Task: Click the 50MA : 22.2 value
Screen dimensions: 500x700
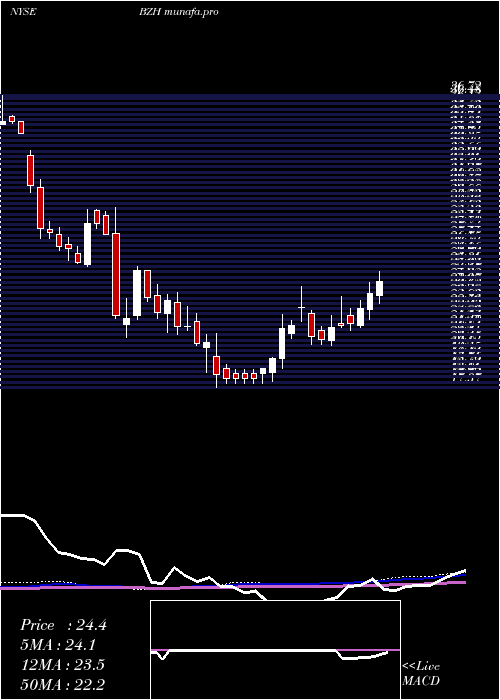Action: (x=62, y=684)
